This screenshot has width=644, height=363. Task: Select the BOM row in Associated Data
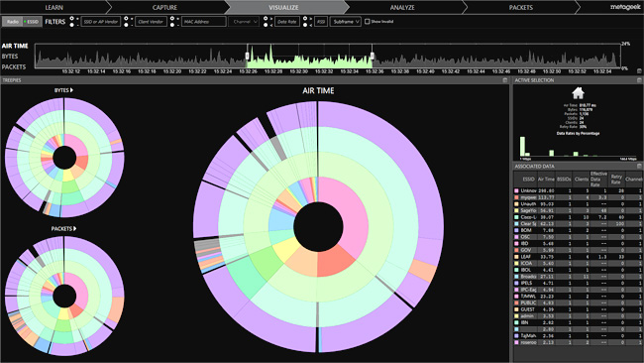tap(578, 230)
